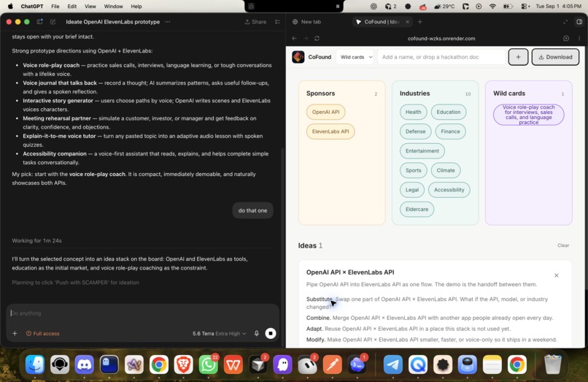Open the ChatGPT menu in the menu bar
Image resolution: width=588 pixels, height=382 pixels.
[32, 7]
